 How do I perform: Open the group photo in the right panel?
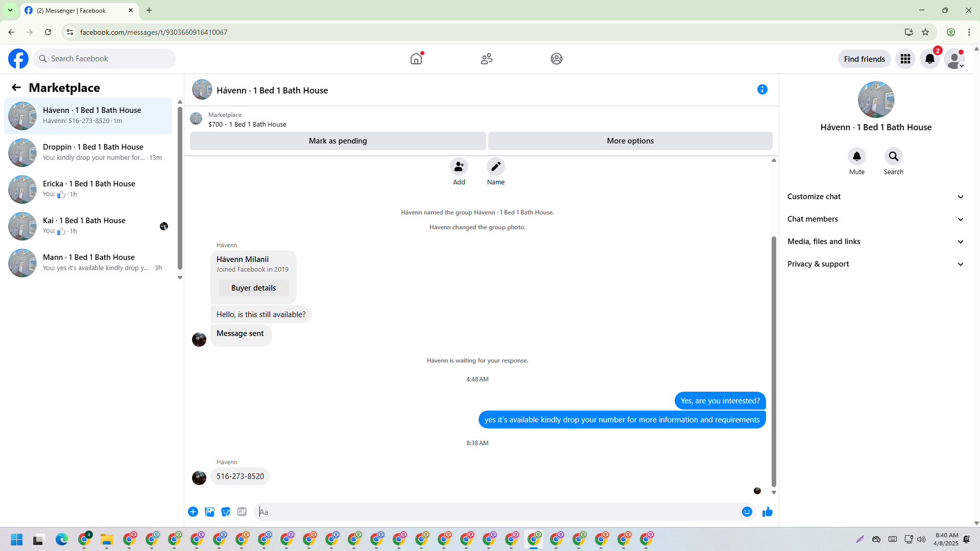(x=876, y=100)
